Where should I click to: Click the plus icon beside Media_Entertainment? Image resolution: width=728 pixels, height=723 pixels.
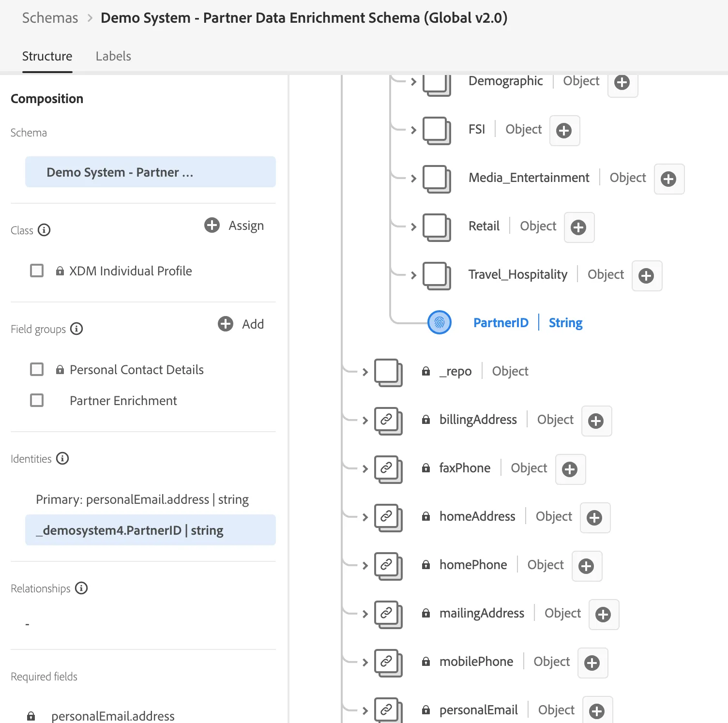pos(669,179)
